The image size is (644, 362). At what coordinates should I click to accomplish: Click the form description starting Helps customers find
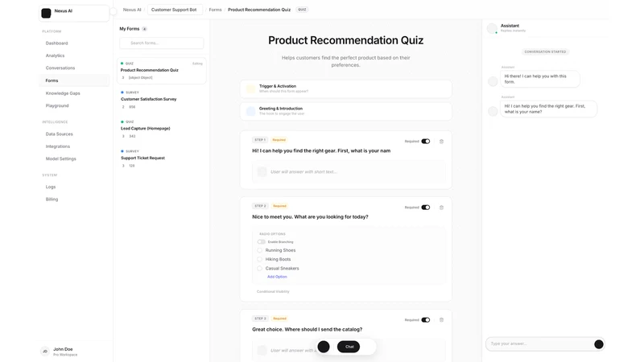[346, 62]
